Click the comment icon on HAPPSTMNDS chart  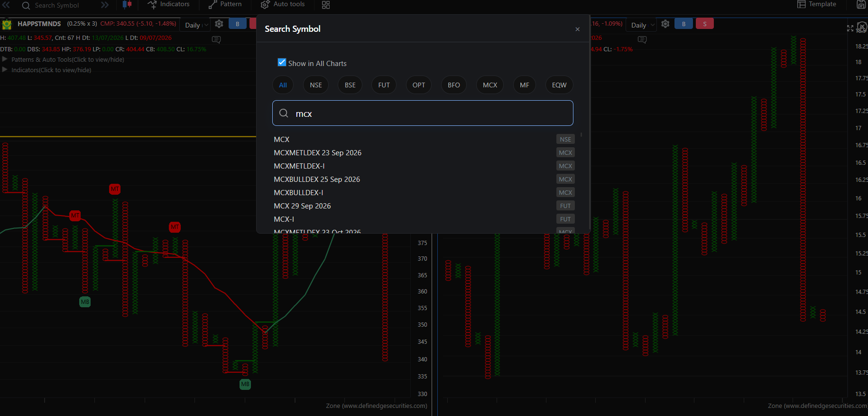(216, 39)
